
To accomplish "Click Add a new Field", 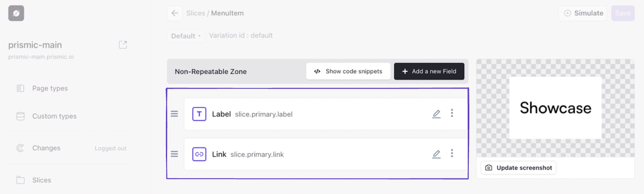I will coord(429,71).
